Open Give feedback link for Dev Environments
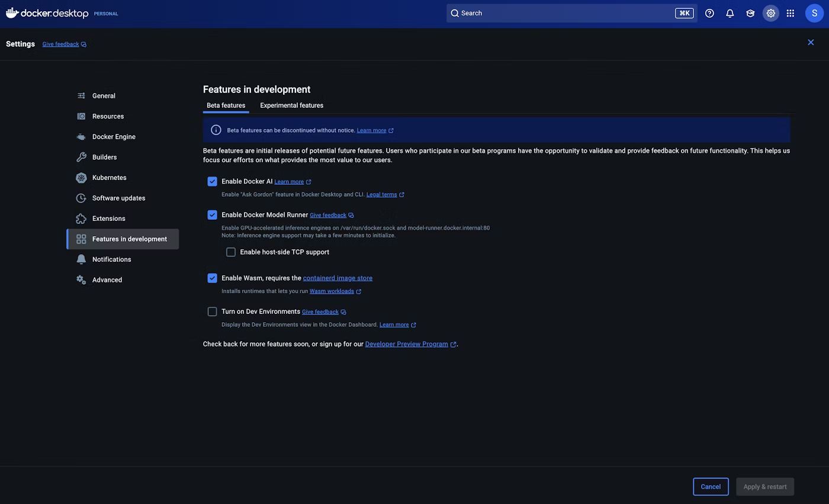 (x=320, y=312)
